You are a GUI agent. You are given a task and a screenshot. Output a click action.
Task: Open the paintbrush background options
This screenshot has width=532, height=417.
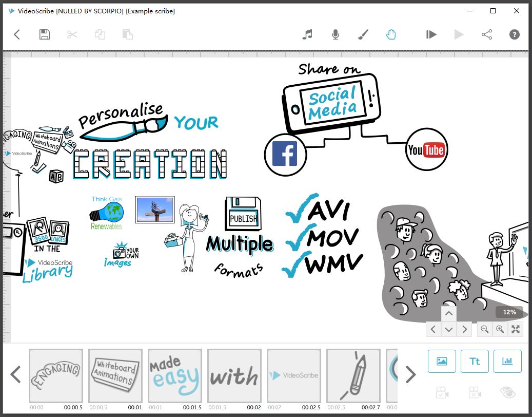[x=363, y=34]
